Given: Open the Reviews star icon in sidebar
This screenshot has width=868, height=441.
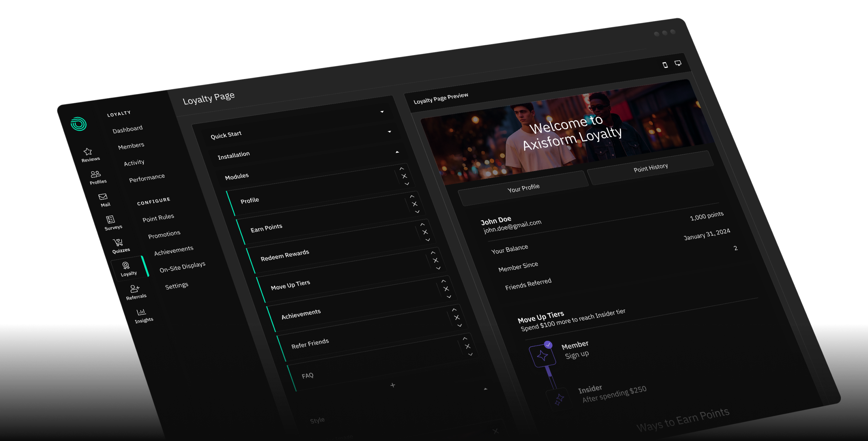Looking at the screenshot, I should click(x=88, y=151).
